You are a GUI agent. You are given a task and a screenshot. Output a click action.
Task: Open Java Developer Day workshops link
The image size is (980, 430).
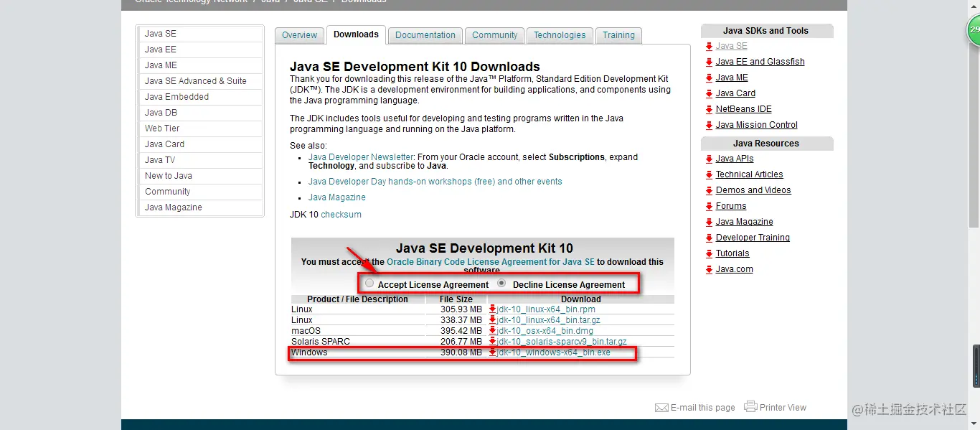point(435,182)
